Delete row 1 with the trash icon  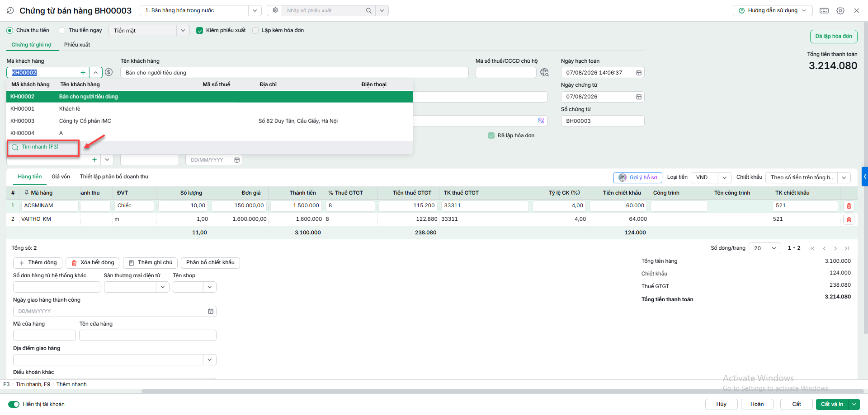849,206
